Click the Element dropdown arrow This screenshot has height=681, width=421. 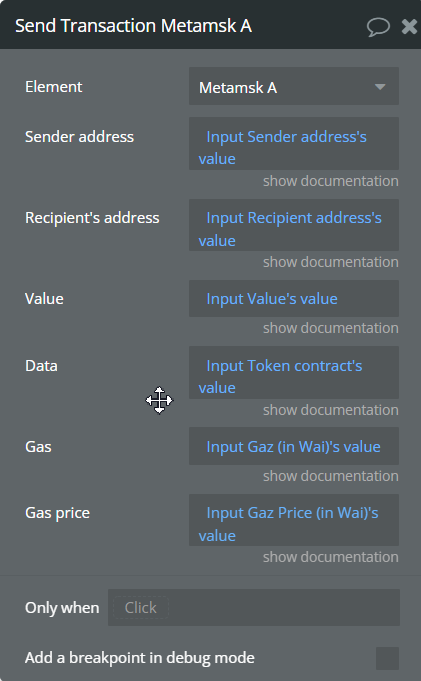tap(380, 87)
